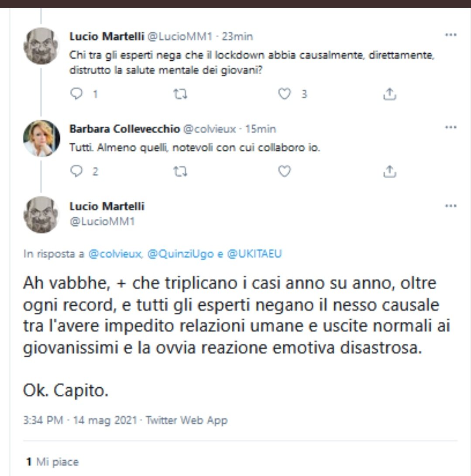Like the tweet with 3 likes

285,94
